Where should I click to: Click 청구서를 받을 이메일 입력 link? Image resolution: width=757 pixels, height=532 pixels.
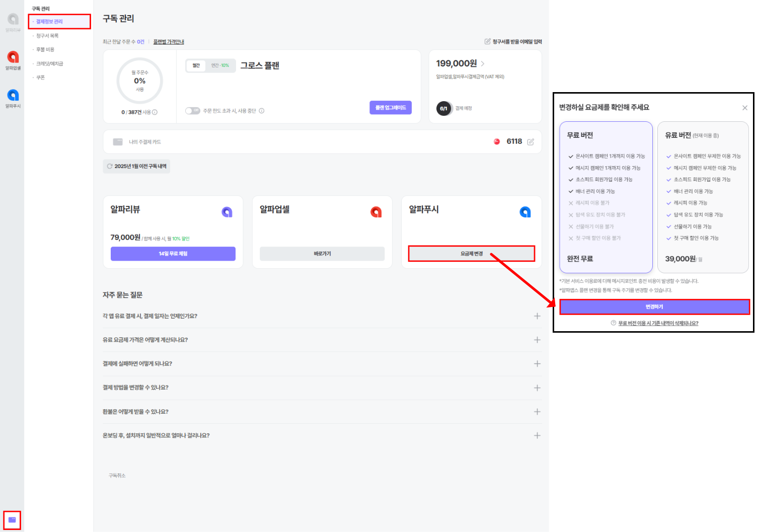517,42
